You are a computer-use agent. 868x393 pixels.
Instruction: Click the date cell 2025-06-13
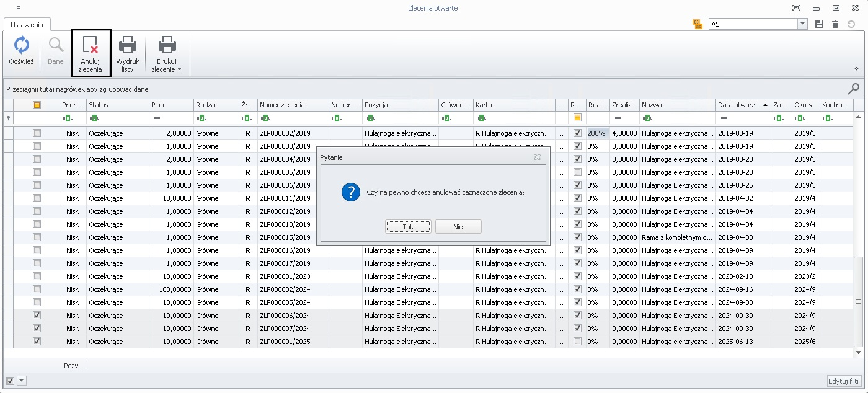point(743,342)
